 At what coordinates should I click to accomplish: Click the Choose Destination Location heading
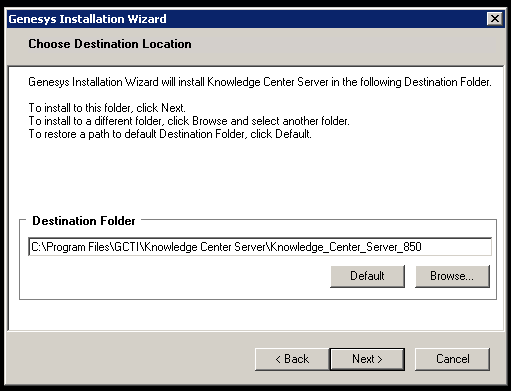pyautogui.click(x=110, y=44)
